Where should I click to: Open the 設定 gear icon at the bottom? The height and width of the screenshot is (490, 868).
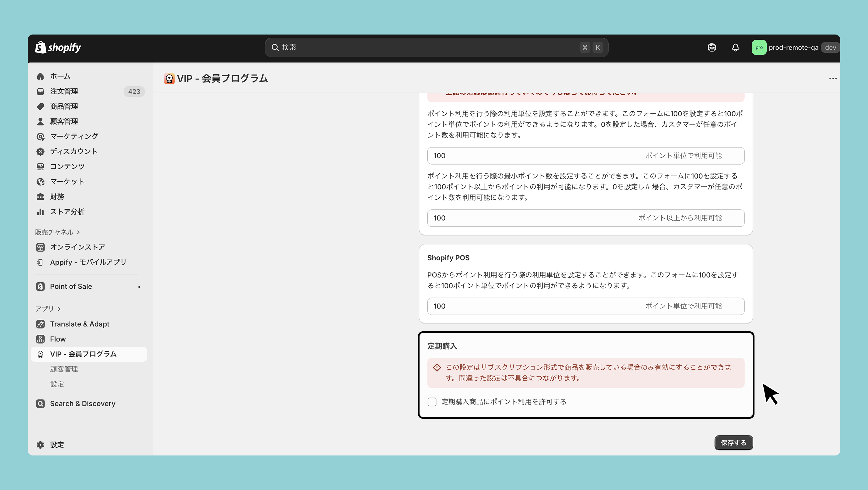coord(40,445)
